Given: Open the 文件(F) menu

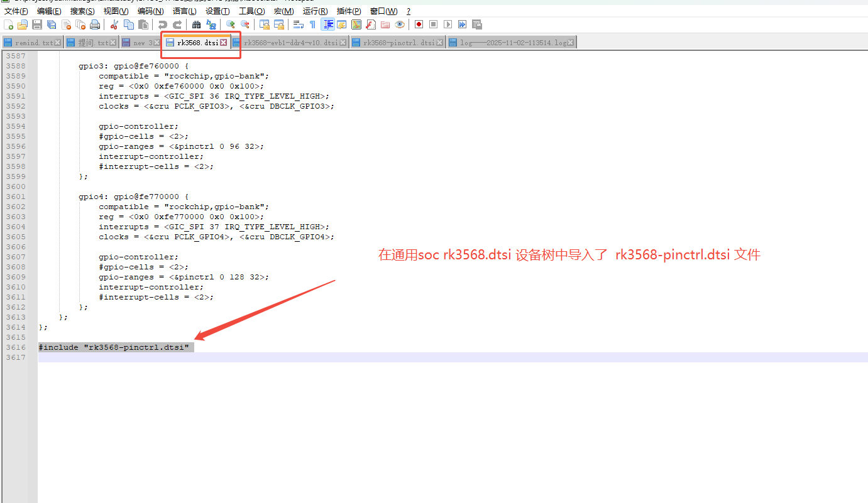Looking at the screenshot, I should coord(16,11).
